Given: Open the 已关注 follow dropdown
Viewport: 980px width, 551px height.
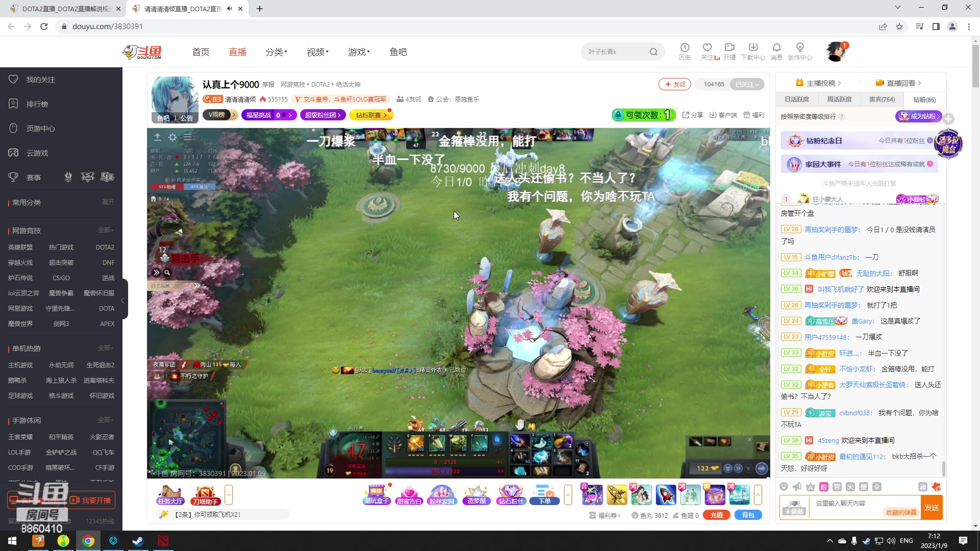Looking at the screenshot, I should click(747, 84).
